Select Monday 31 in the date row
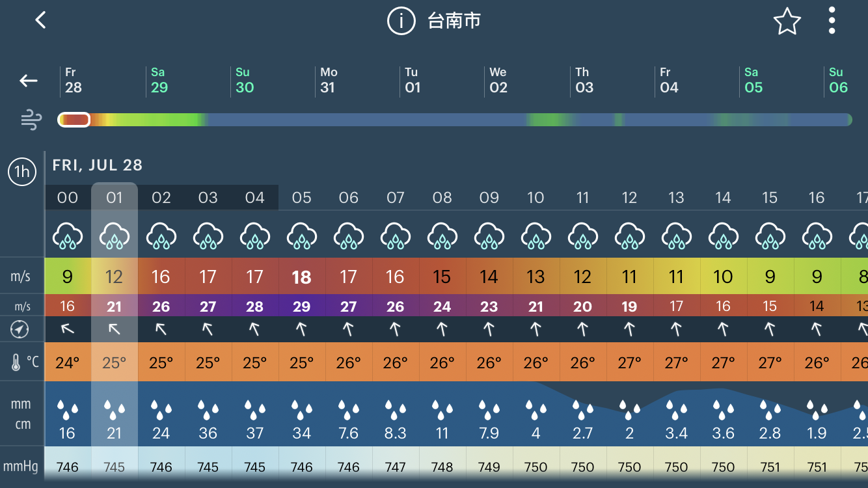Image resolution: width=868 pixels, height=488 pixels. click(329, 81)
